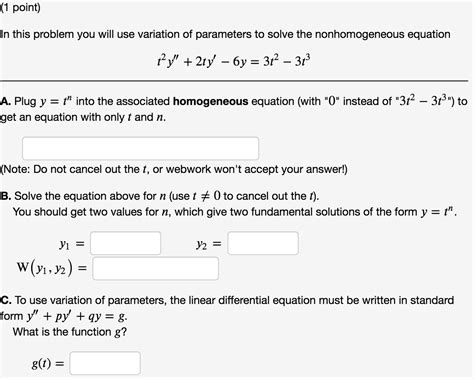Click the main nonhomogeneous equation at top
Screen dimensions: 474x379
point(234,61)
